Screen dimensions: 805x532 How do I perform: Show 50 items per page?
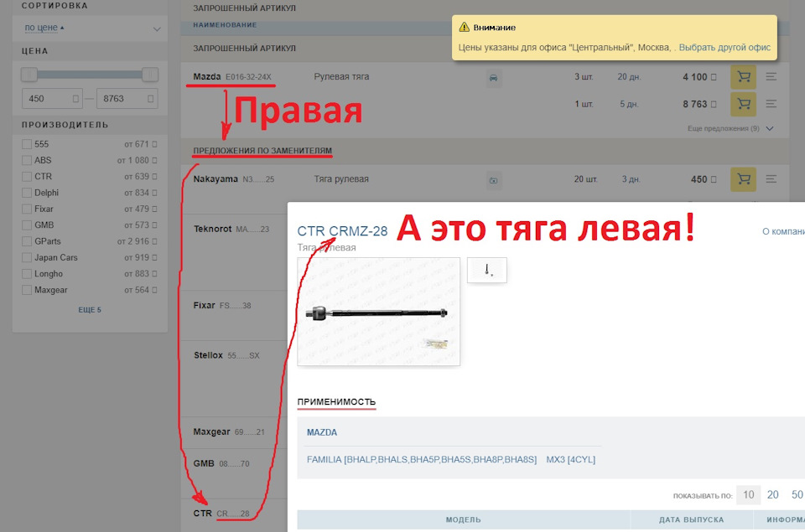pos(797,495)
